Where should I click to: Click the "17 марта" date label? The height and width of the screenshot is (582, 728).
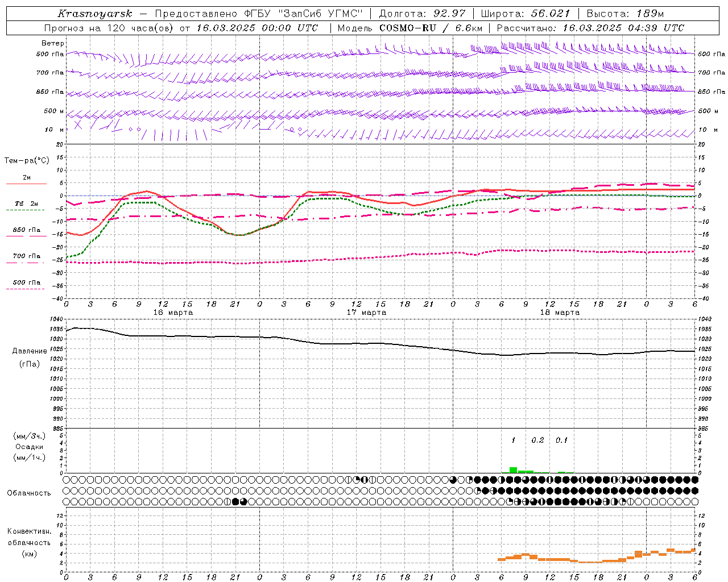click(366, 313)
